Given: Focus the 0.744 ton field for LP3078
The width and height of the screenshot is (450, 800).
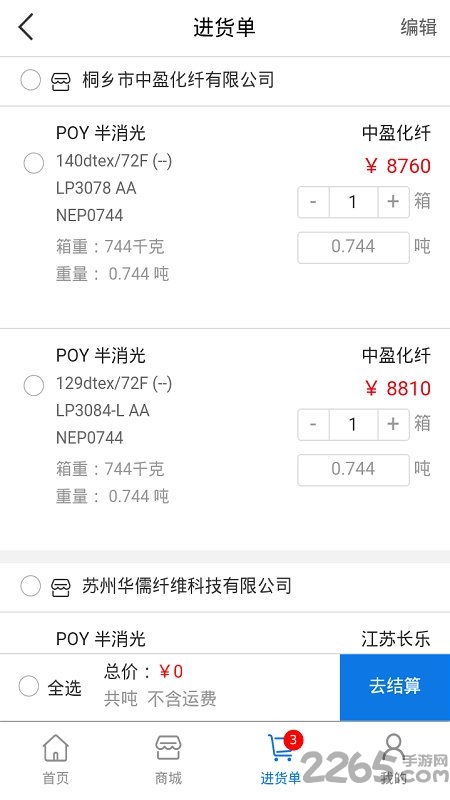Looking at the screenshot, I should coord(354,247).
